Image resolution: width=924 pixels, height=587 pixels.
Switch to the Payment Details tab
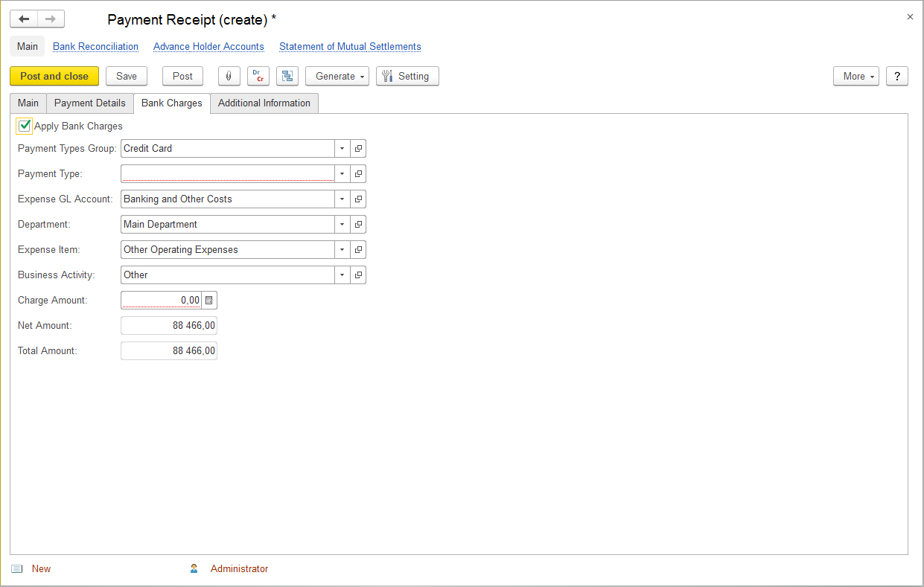[x=90, y=103]
